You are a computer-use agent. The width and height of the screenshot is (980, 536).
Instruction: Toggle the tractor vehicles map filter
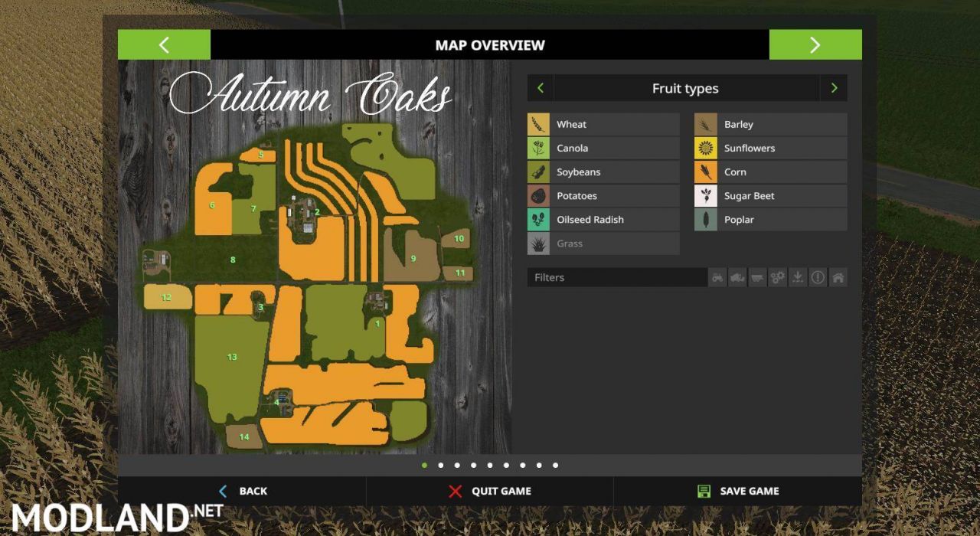click(717, 278)
